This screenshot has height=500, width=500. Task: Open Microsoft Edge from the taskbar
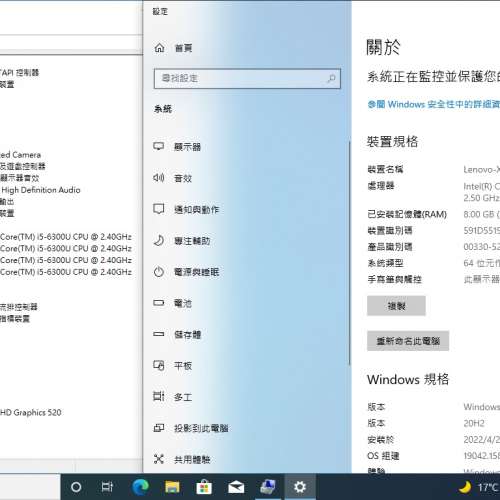(140, 487)
